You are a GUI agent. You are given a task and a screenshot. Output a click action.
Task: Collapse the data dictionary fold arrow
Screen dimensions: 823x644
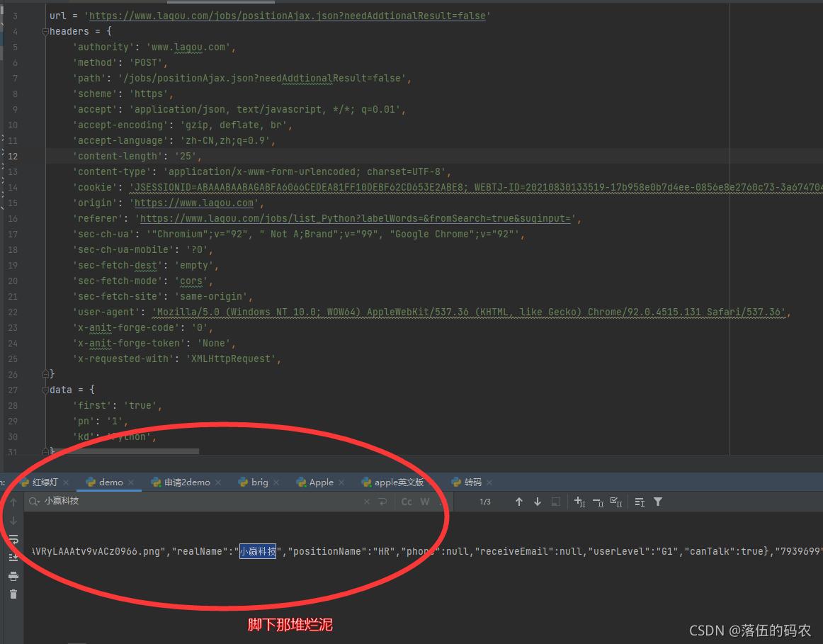click(45, 390)
